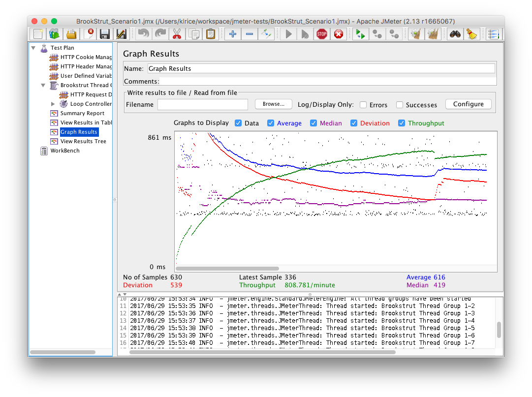Screen dimensions: 532x397
Task: Click the Undo arrow icon
Action: click(x=144, y=34)
